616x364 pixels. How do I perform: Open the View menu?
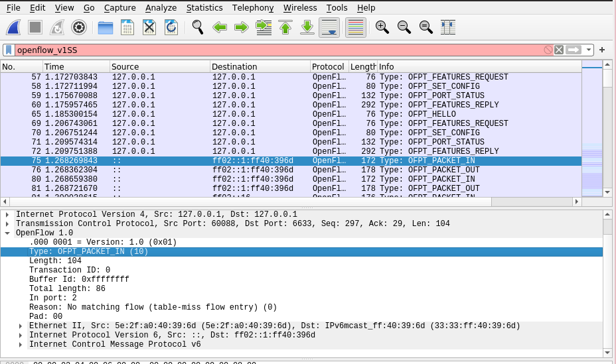64,8
